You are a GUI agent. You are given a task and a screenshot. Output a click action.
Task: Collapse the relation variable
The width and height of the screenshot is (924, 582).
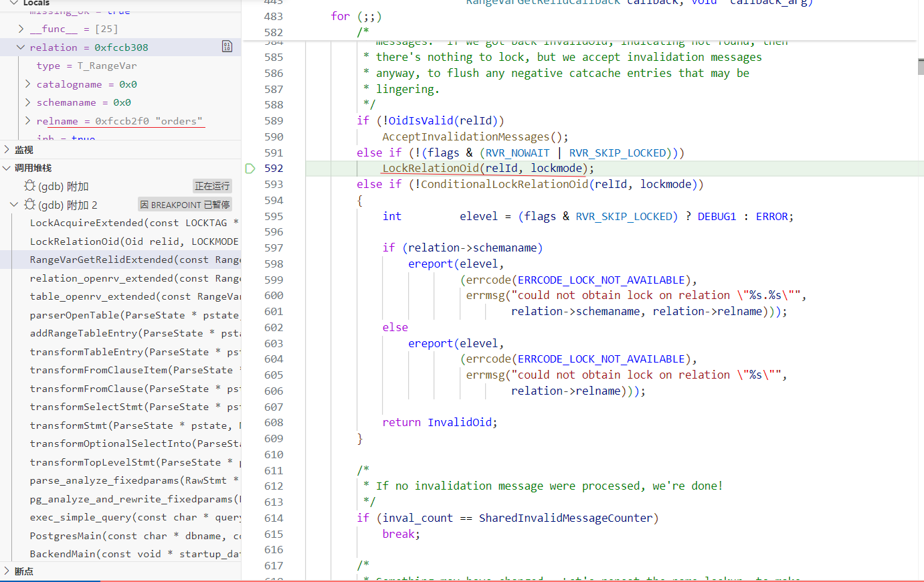[x=21, y=47]
